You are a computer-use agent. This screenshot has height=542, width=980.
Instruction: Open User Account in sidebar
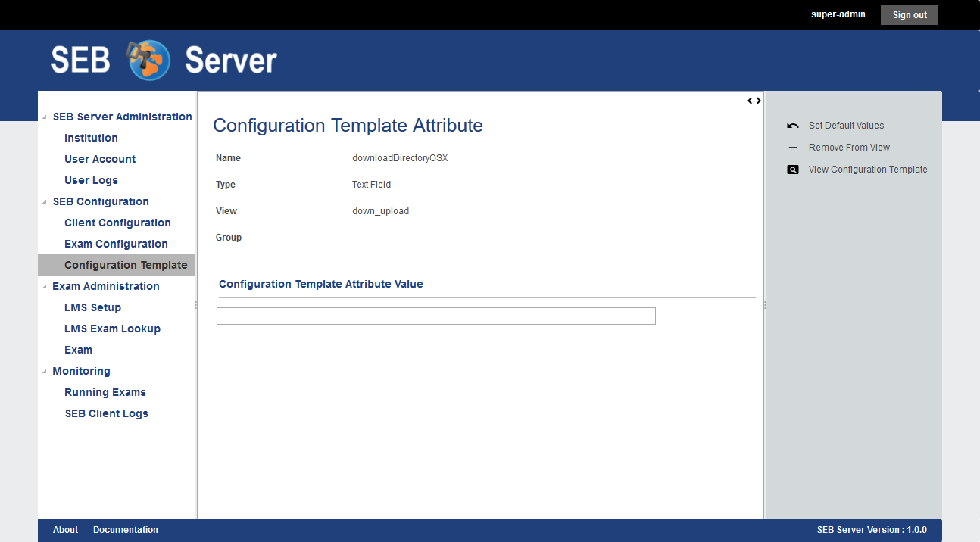100,159
